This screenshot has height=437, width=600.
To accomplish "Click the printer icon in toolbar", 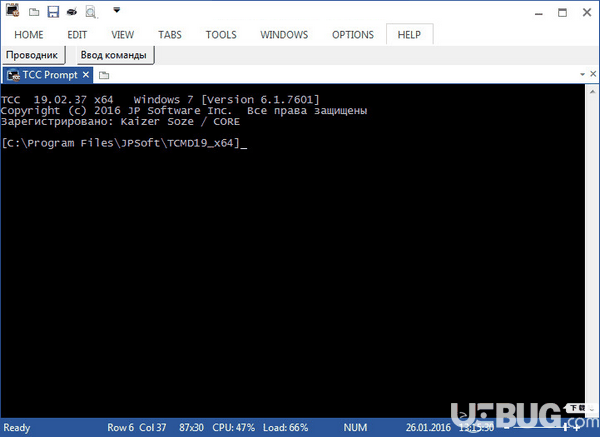I will 72,12.
